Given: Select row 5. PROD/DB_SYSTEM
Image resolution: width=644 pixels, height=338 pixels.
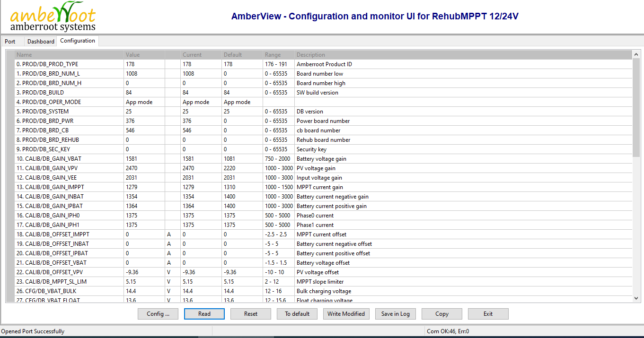Looking at the screenshot, I should point(324,112).
